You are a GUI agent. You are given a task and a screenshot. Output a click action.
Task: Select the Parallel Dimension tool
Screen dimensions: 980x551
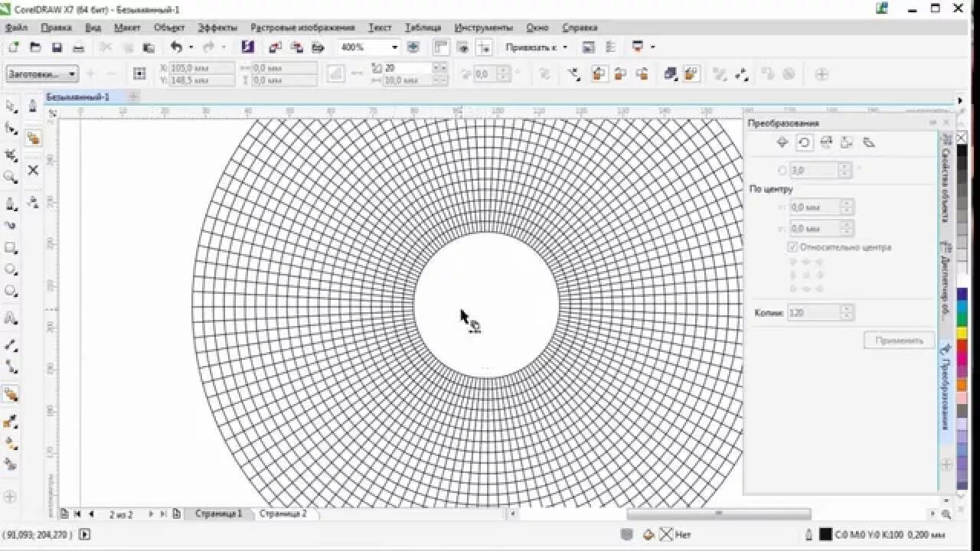[x=11, y=345]
